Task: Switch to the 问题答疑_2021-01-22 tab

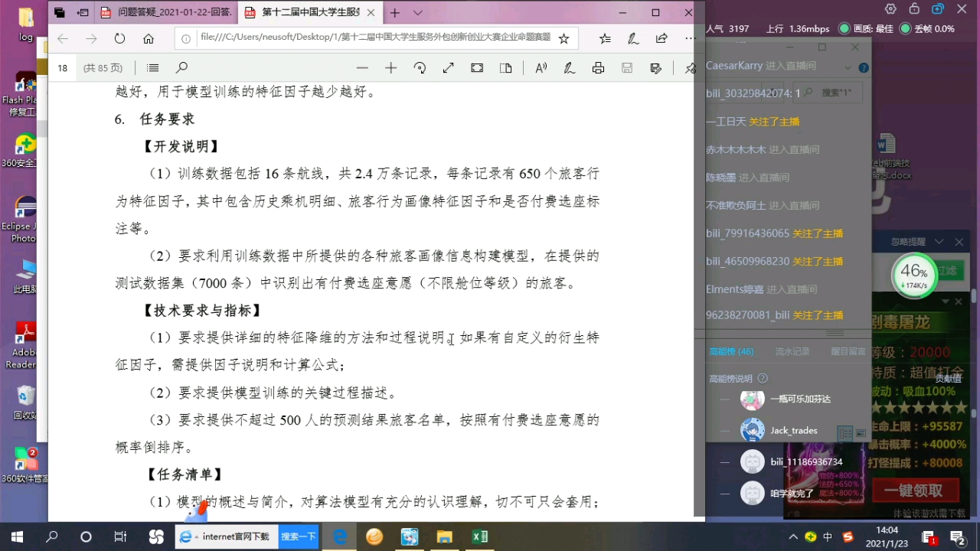Action: click(165, 13)
